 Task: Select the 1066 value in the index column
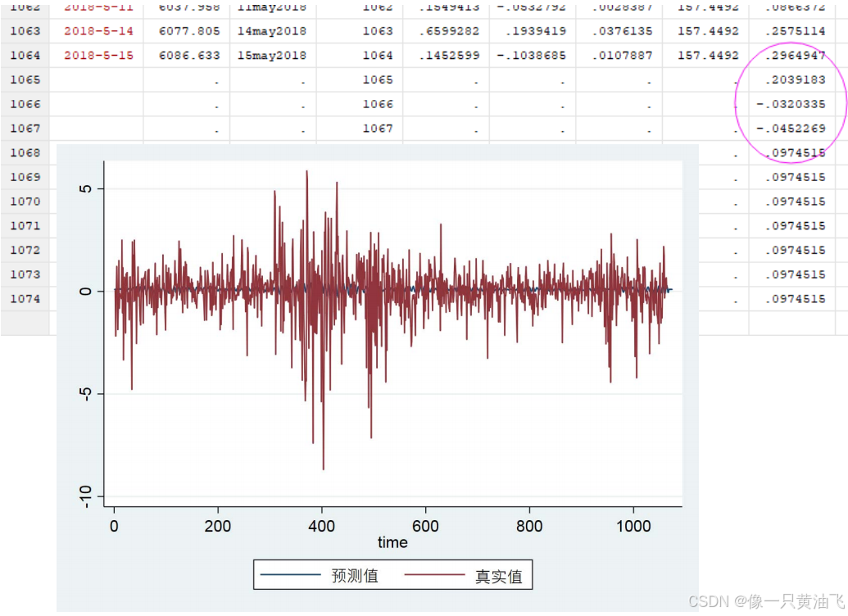pyautogui.click(x=378, y=104)
